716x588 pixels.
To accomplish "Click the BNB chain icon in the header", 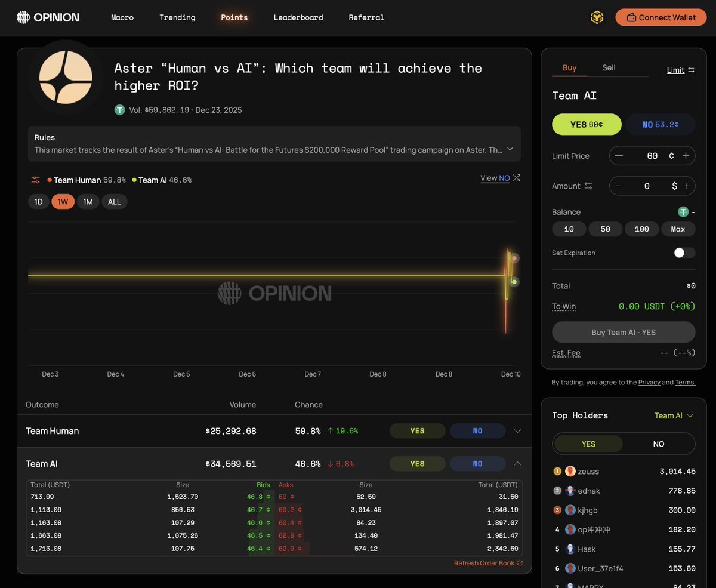I will (x=597, y=17).
